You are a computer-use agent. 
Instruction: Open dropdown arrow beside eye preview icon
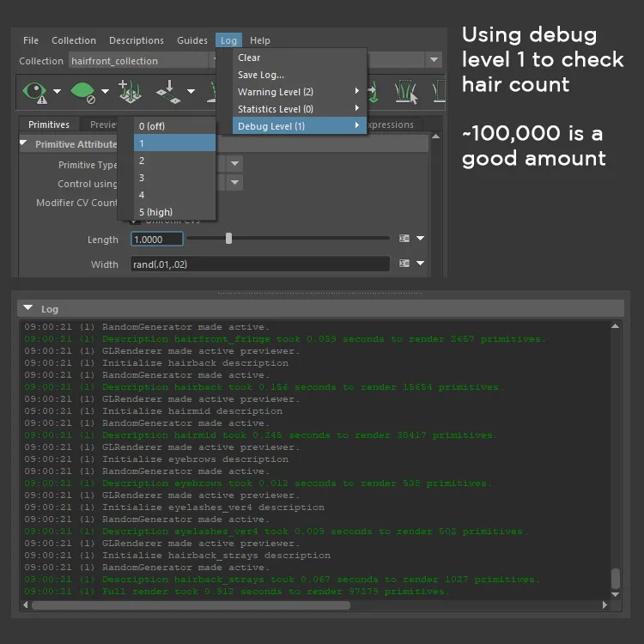tap(57, 91)
